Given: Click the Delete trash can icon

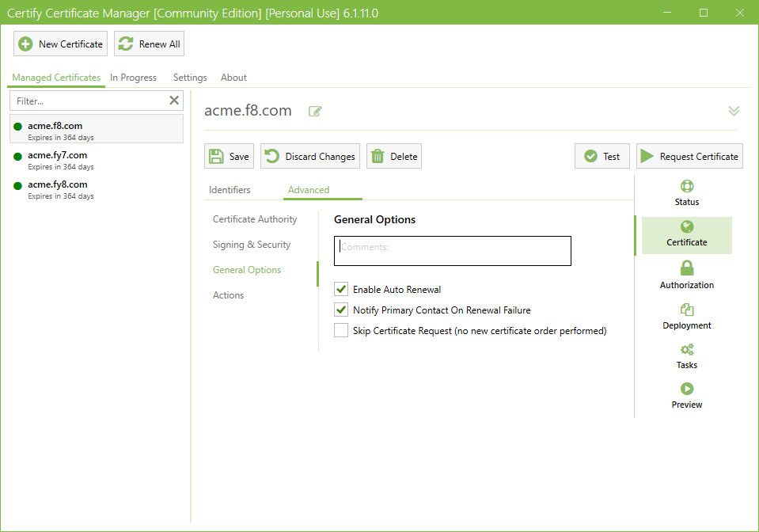Looking at the screenshot, I should point(377,157).
